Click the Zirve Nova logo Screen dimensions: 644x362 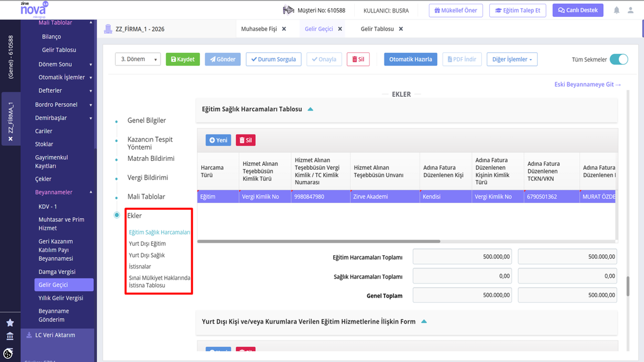(x=34, y=9)
